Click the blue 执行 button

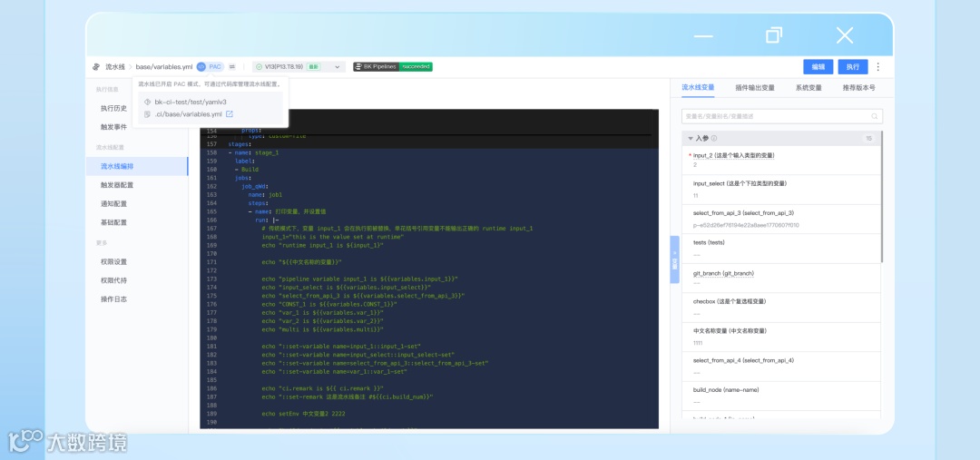point(852,67)
